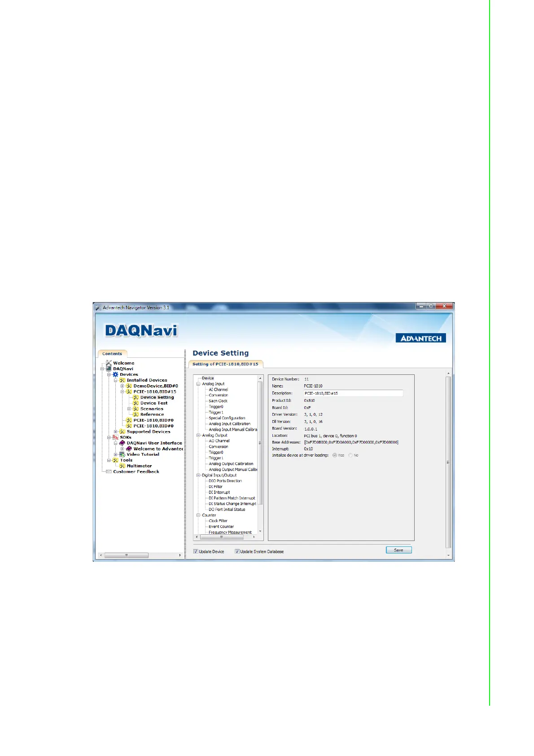This screenshot has width=534, height=756.
Task: Open the AI Channel settings entry
Action: [218, 390]
